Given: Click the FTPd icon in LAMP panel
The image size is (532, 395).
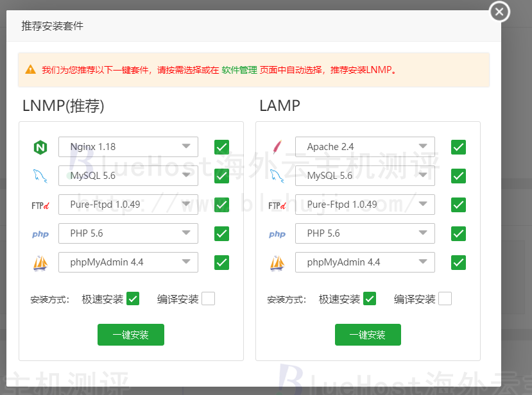Looking at the screenshot, I should click(x=277, y=205).
